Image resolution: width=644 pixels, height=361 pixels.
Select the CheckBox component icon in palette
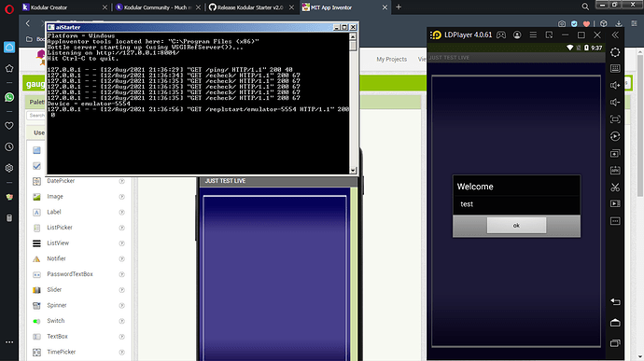[36, 166]
